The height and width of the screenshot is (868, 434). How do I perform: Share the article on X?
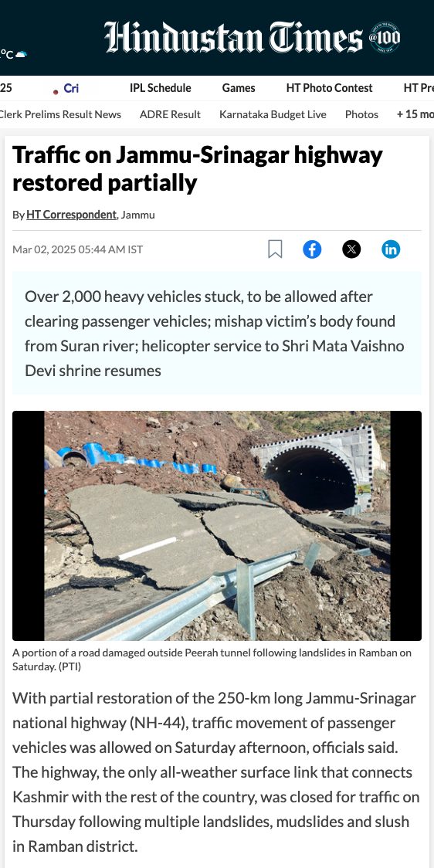pyautogui.click(x=351, y=249)
